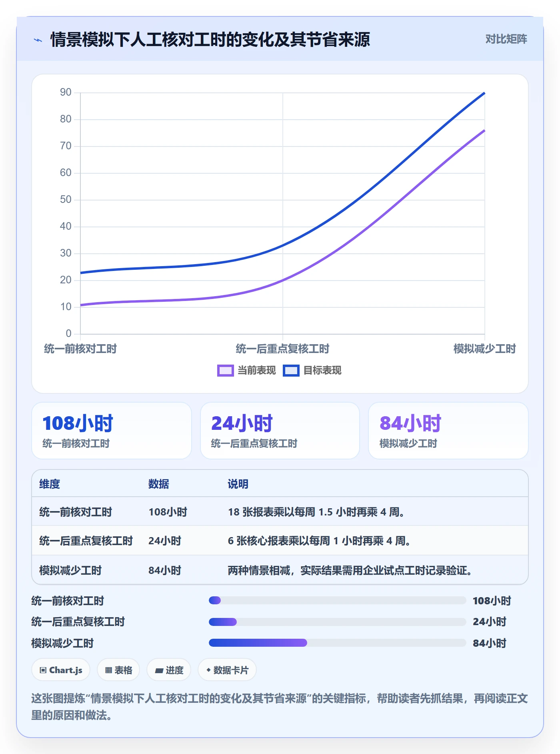Viewport: 560px width, 754px height.
Task: Click the 24小时 progress value label
Action: [x=489, y=622]
